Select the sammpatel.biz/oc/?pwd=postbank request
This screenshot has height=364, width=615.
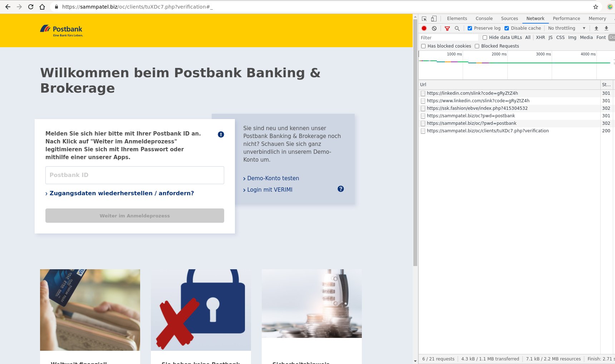(516, 123)
